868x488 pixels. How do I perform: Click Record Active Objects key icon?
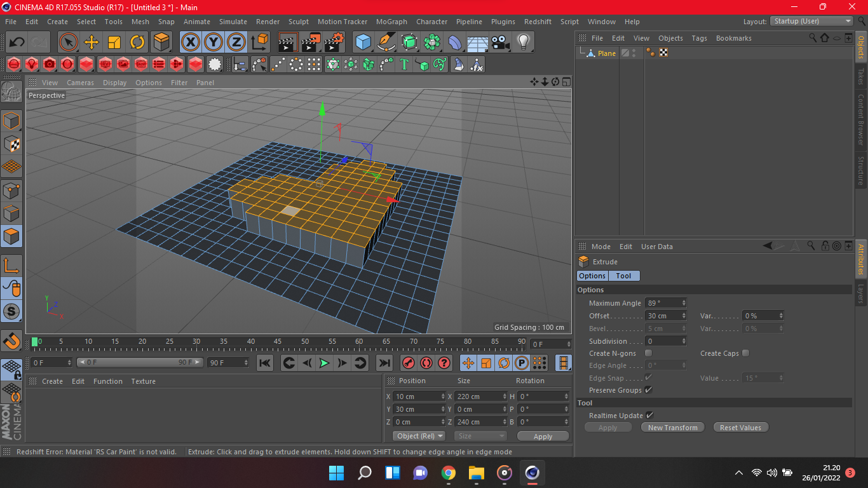(x=409, y=363)
